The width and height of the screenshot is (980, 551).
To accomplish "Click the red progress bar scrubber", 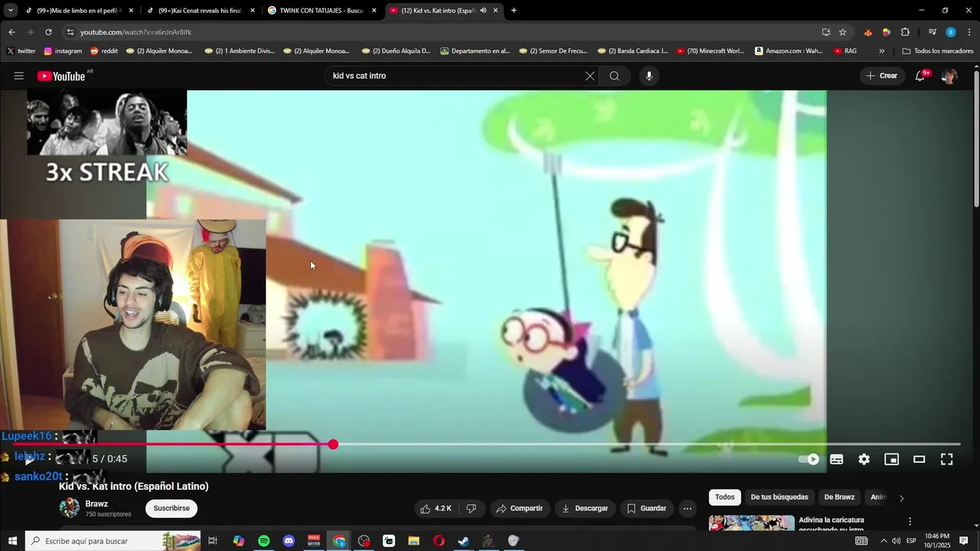I will coord(333,445).
